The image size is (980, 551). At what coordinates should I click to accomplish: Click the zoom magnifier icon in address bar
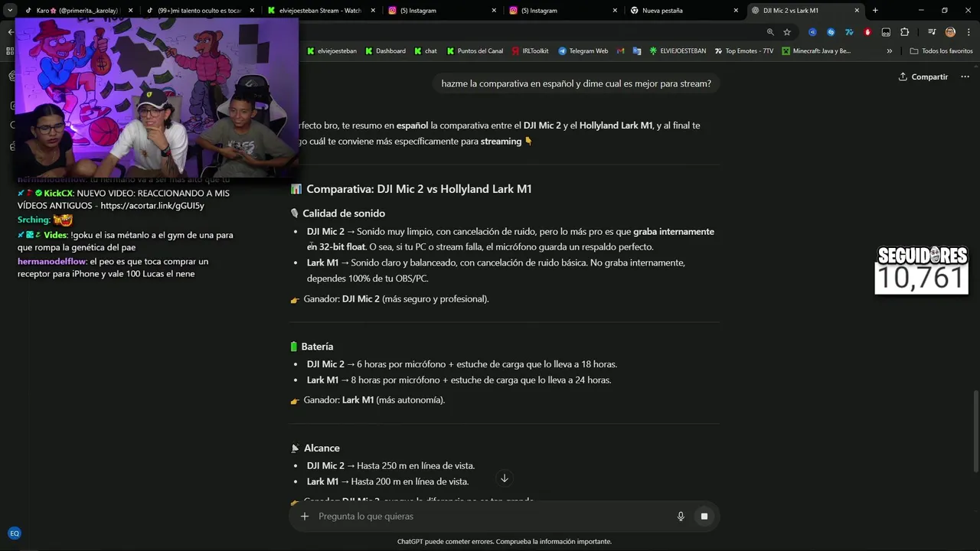tap(770, 32)
